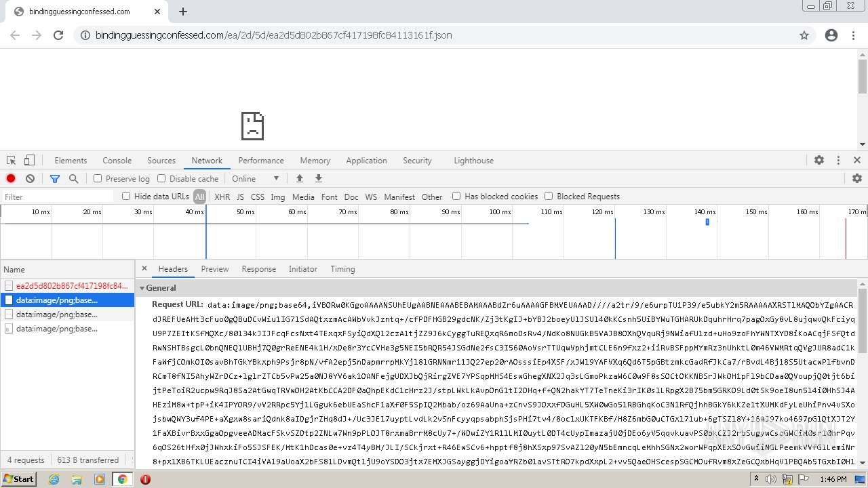Switch to the Elements tab
Image resolution: width=868 pixels, height=488 pixels.
tap(71, 161)
